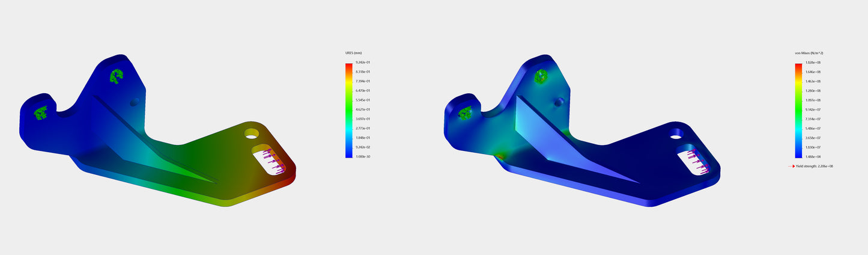Select the 2.773e-01 displacement legend value
Viewport: 868px width, 255px height.
tap(363, 128)
